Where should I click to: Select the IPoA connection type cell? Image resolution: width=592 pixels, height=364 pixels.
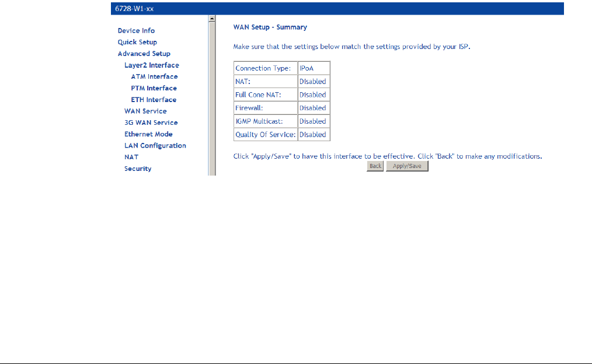(x=314, y=68)
